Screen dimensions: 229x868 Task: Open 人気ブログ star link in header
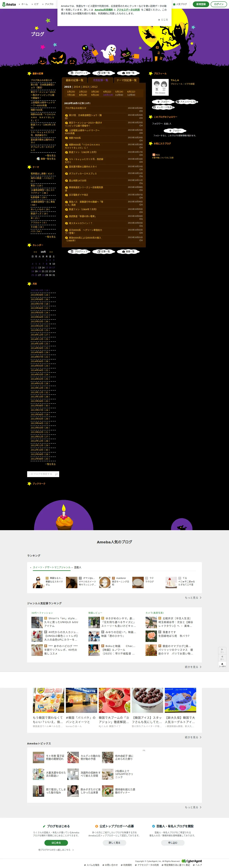[180, 4]
